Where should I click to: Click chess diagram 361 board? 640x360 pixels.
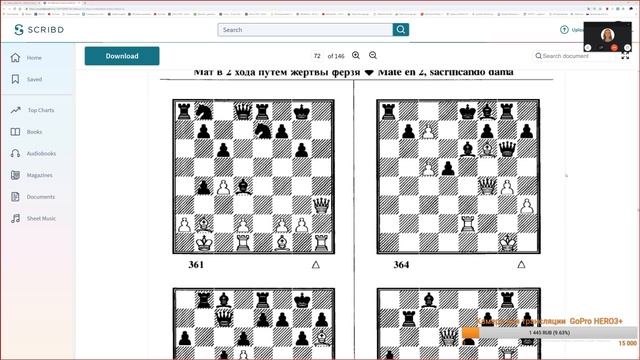253,176
